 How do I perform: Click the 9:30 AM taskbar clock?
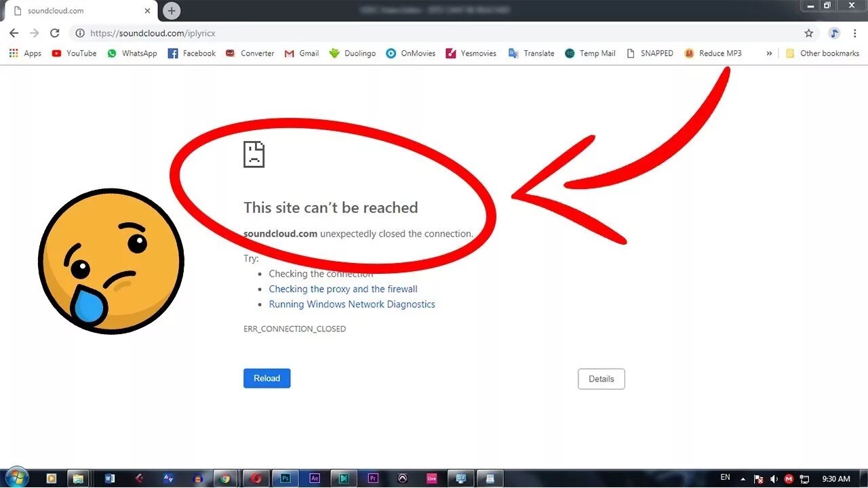pos(835,479)
